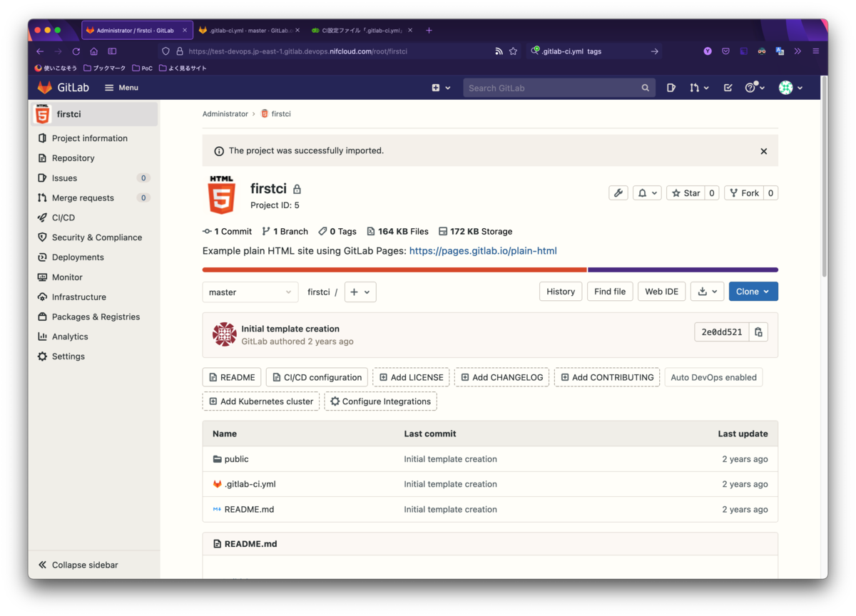This screenshot has height=616, width=856.
Task: Click the Find file button
Action: (610, 292)
